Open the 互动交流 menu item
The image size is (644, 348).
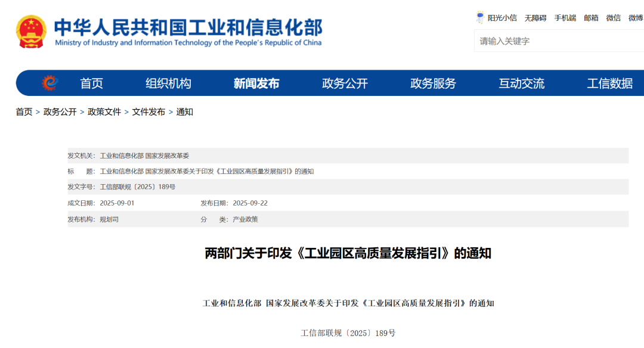click(x=523, y=83)
